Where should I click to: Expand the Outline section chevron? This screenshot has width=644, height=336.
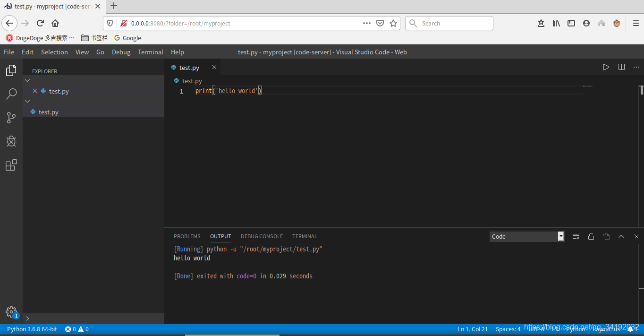[x=27, y=319]
